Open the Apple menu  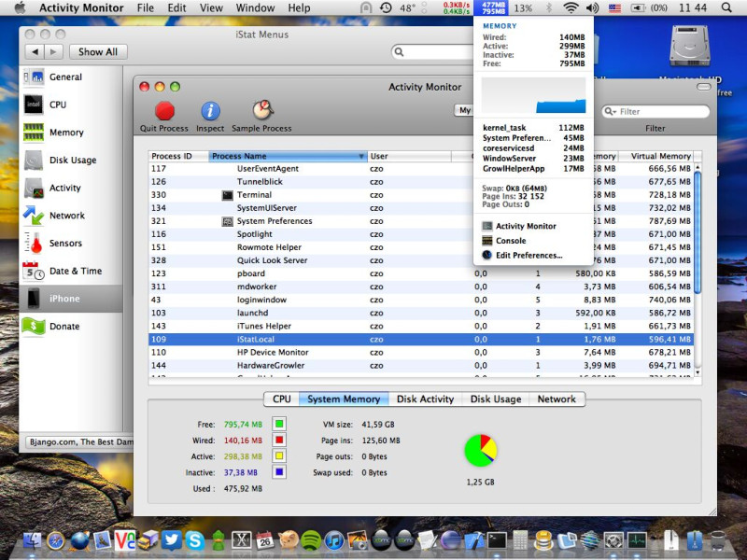[x=20, y=7]
